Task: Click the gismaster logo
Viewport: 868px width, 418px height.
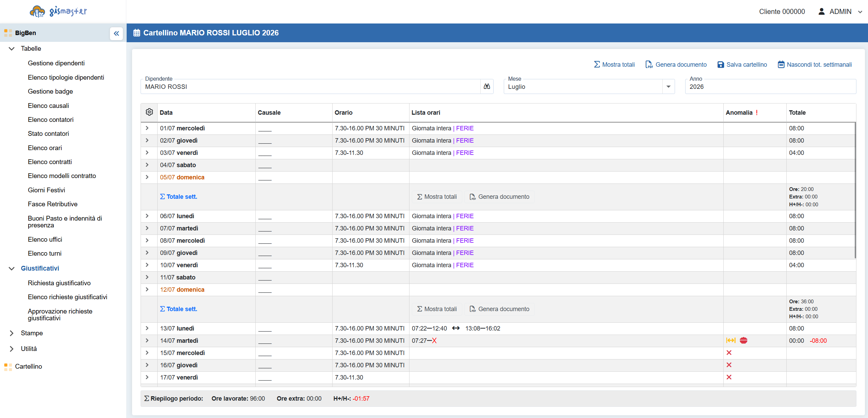Action: (x=58, y=11)
